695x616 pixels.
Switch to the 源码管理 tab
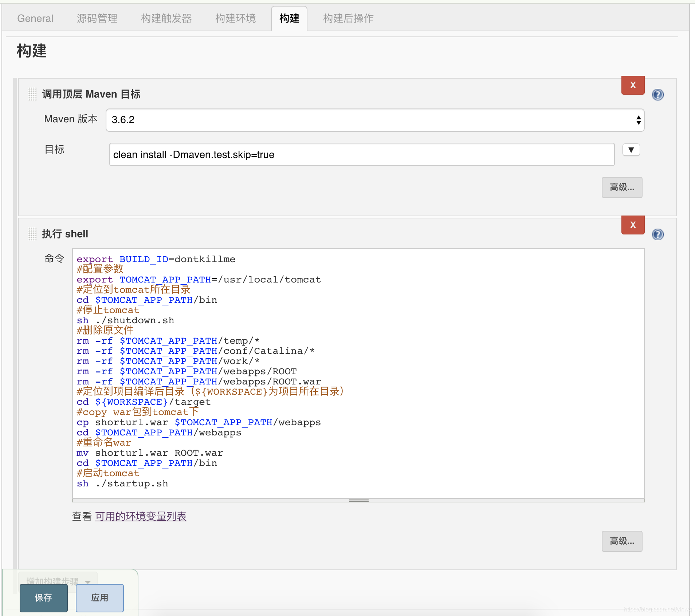(x=97, y=18)
